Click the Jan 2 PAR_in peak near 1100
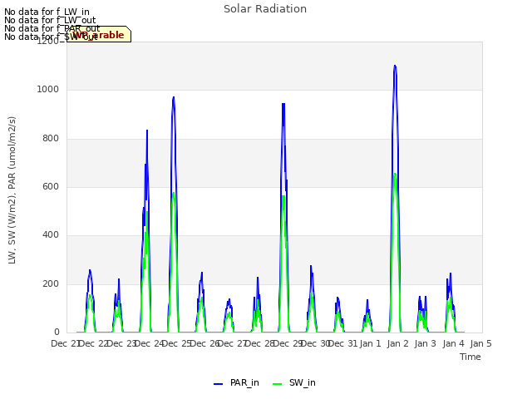Viewport: 532px width, 399px height. coord(395,66)
